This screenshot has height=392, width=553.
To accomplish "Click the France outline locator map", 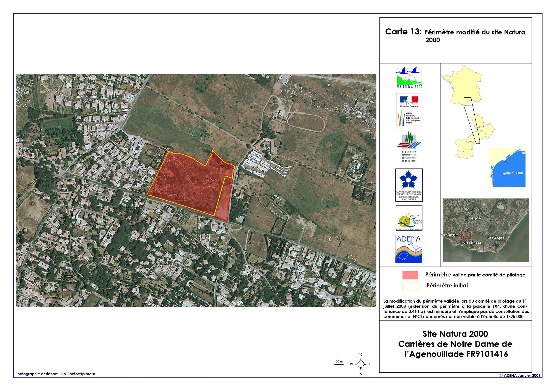I will point(462,85).
